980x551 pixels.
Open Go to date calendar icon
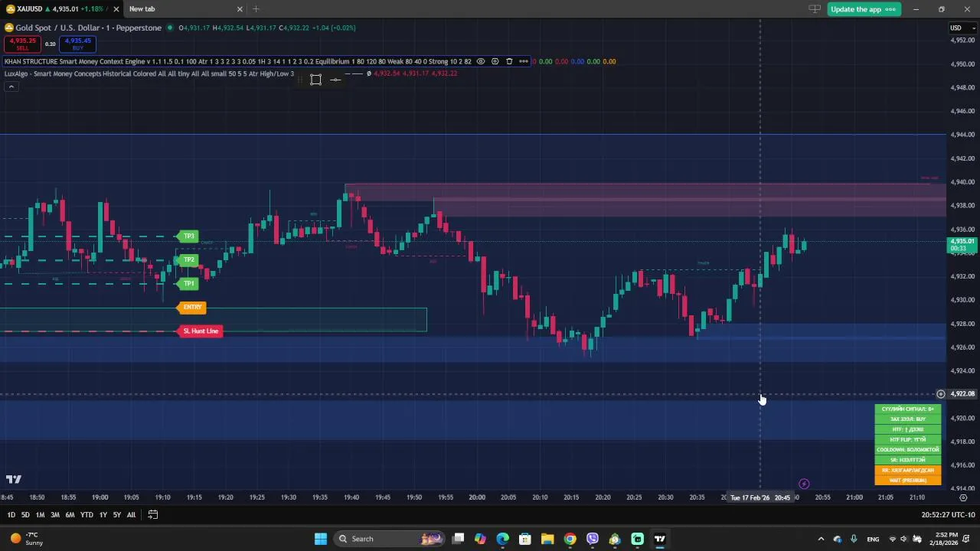point(152,515)
